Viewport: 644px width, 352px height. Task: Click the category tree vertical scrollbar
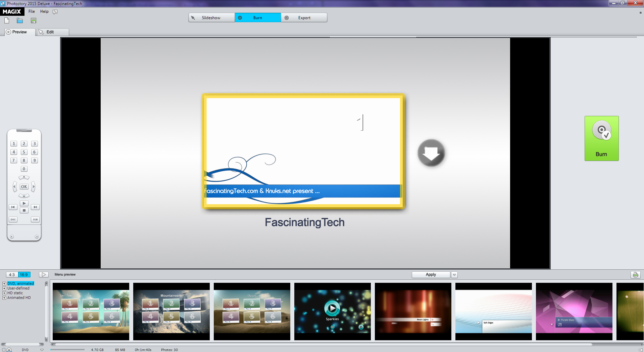(x=46, y=311)
